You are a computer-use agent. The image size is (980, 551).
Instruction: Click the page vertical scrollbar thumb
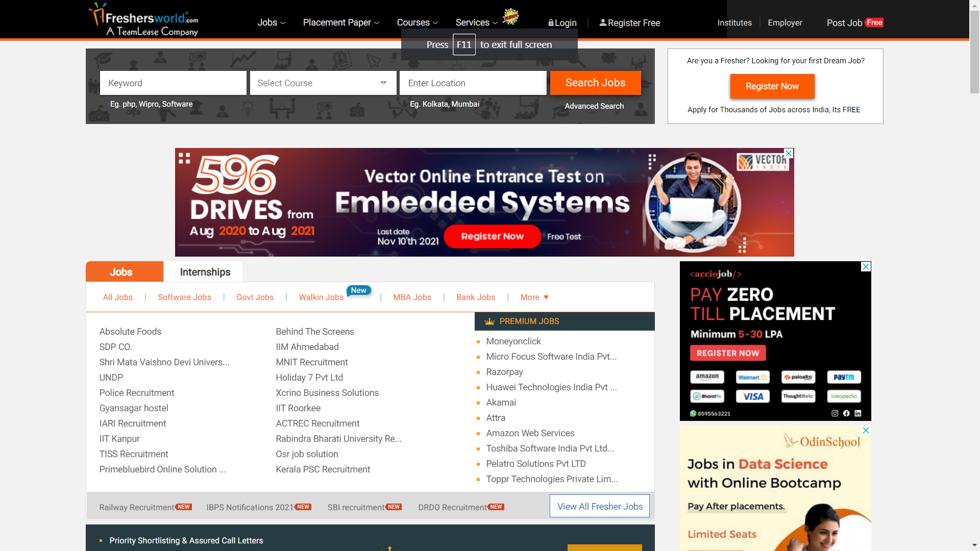974,51
